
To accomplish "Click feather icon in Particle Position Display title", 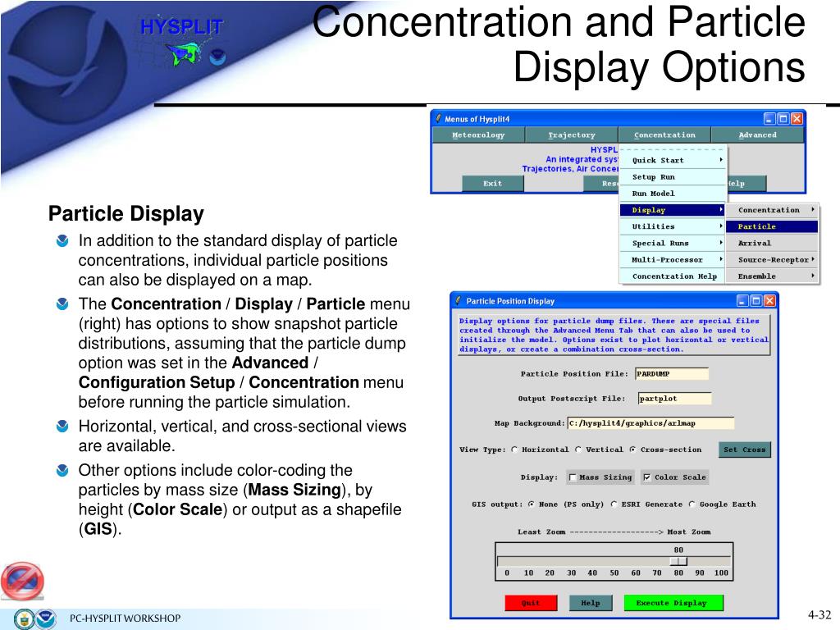I will pos(458,300).
